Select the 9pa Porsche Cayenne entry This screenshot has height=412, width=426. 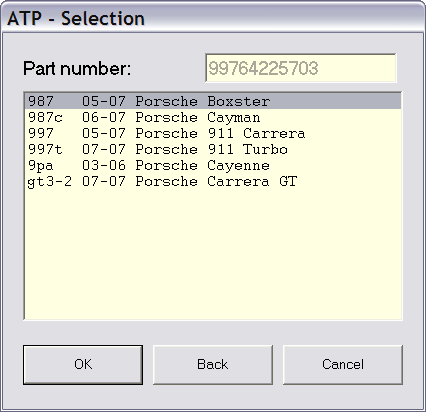click(213, 165)
